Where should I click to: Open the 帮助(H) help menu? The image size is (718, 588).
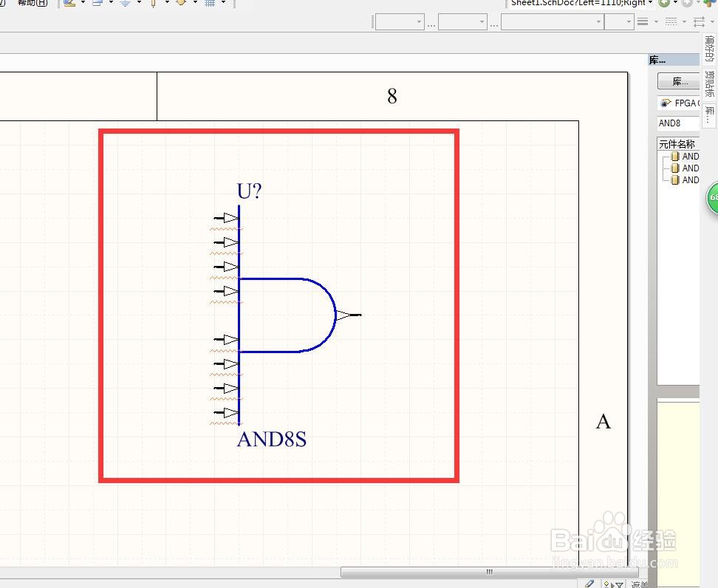tap(32, 3)
